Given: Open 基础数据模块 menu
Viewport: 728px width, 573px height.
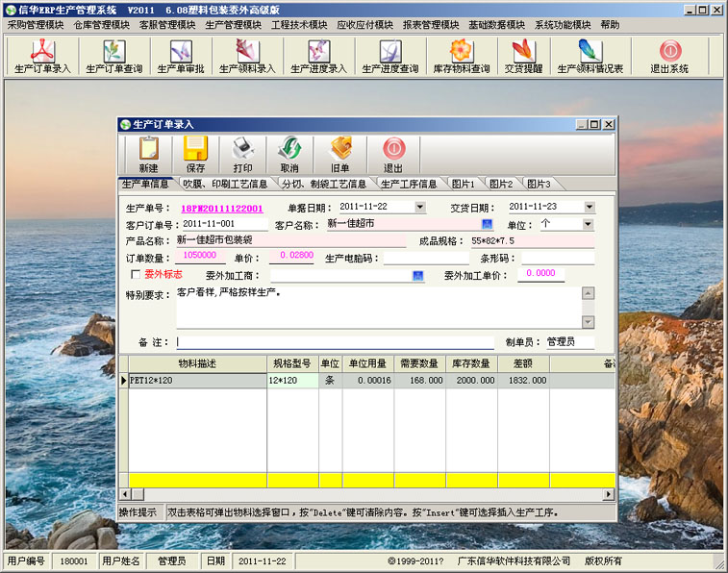Looking at the screenshot, I should tap(497, 25).
